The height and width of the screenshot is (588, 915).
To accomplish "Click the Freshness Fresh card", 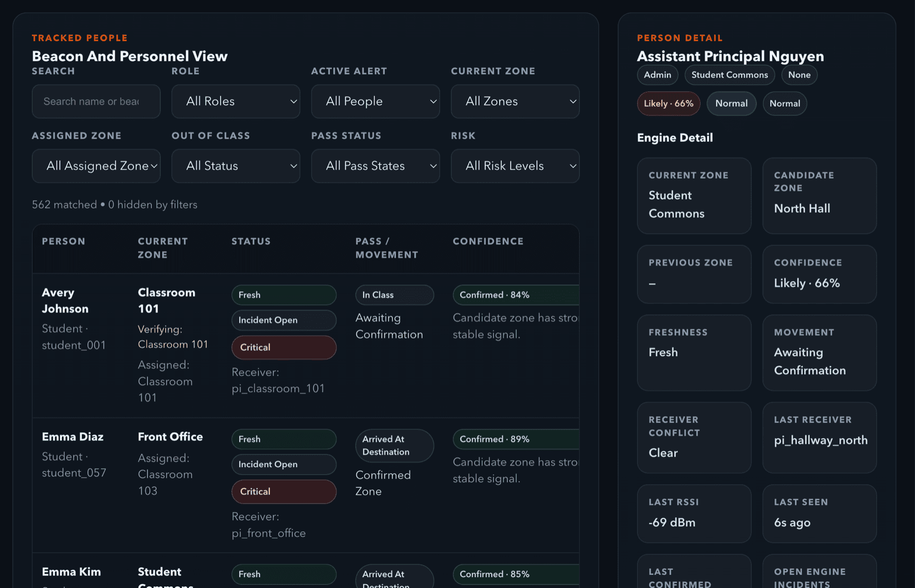I will [x=694, y=353].
